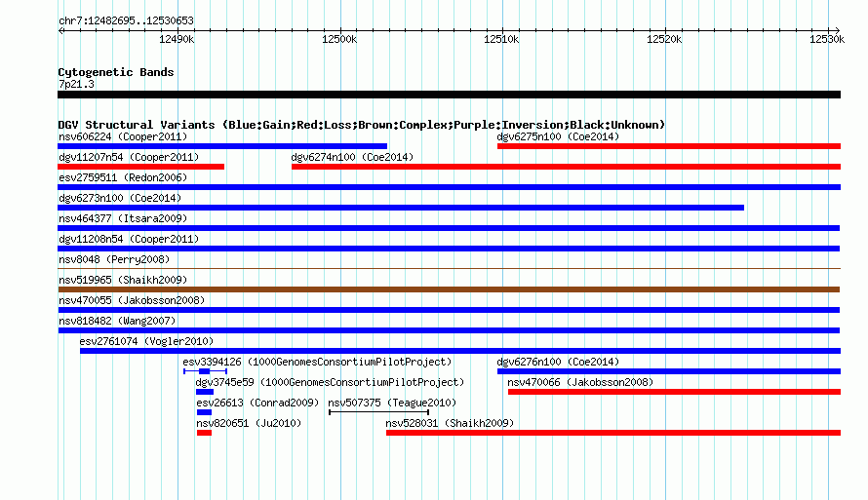868x500 pixels.
Task: Click the 12490k ruler tick label
Action: [177, 39]
